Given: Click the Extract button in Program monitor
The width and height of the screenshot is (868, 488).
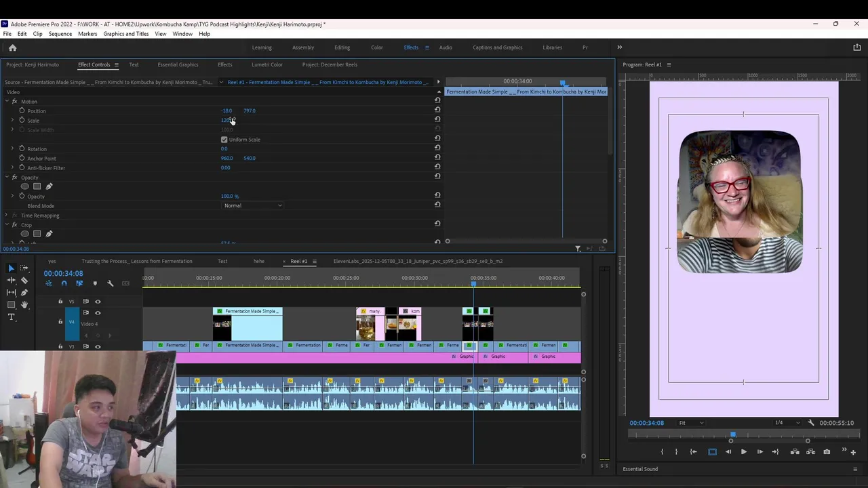Looking at the screenshot, I should (x=810, y=452).
